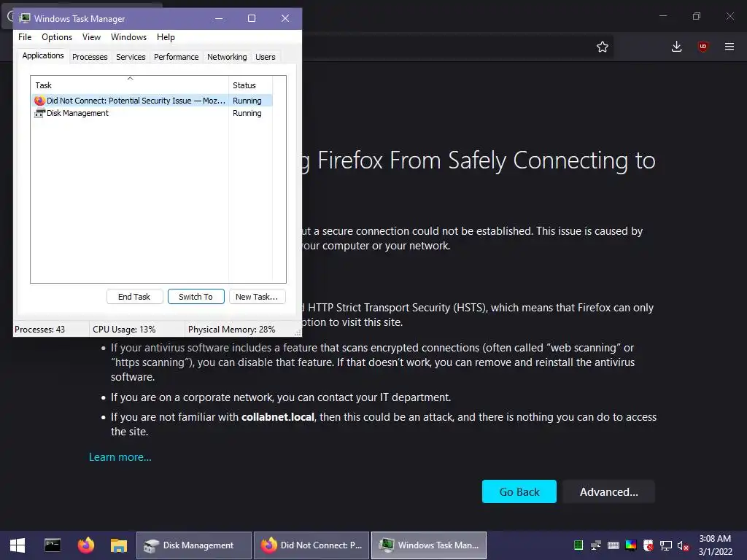Click the Task Manager title bar icon
The height and width of the screenshot is (560, 747).
24,18
